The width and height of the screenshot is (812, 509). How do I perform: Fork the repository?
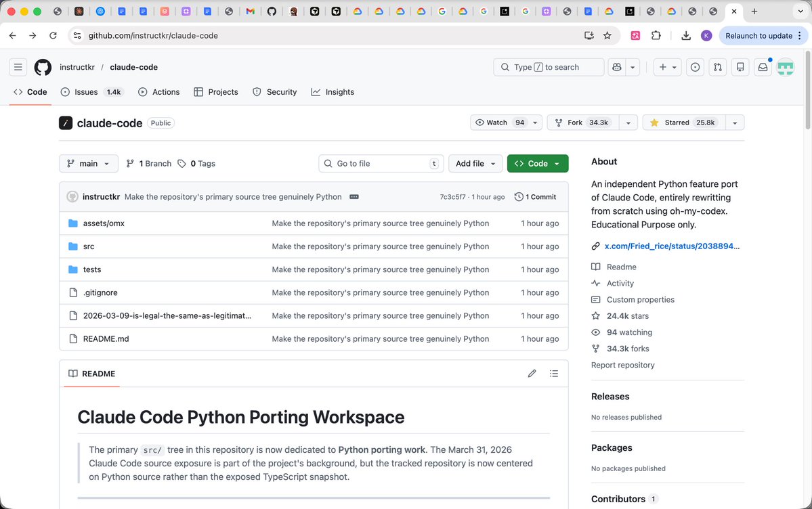click(x=583, y=123)
